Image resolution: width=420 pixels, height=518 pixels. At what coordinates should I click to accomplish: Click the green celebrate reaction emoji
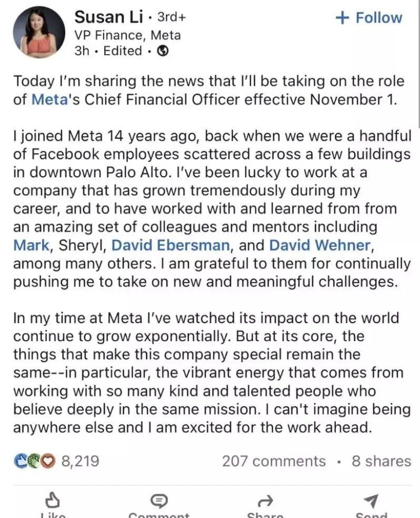point(35,461)
